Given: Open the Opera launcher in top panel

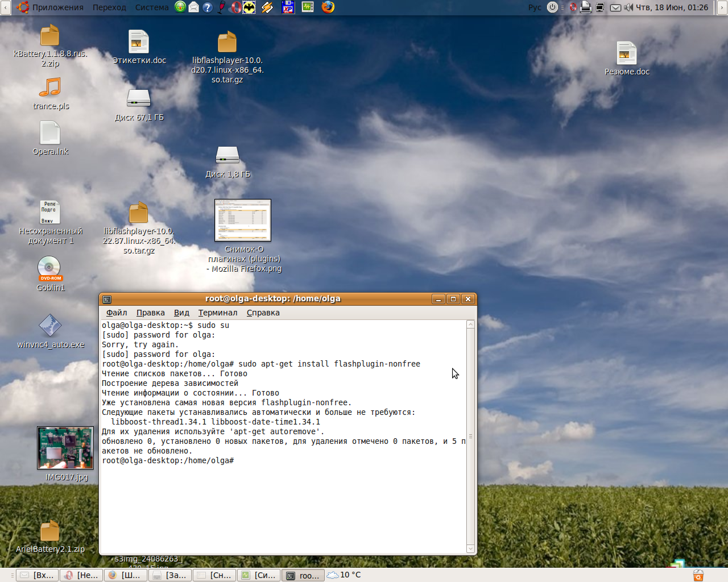Looking at the screenshot, I should point(235,7).
